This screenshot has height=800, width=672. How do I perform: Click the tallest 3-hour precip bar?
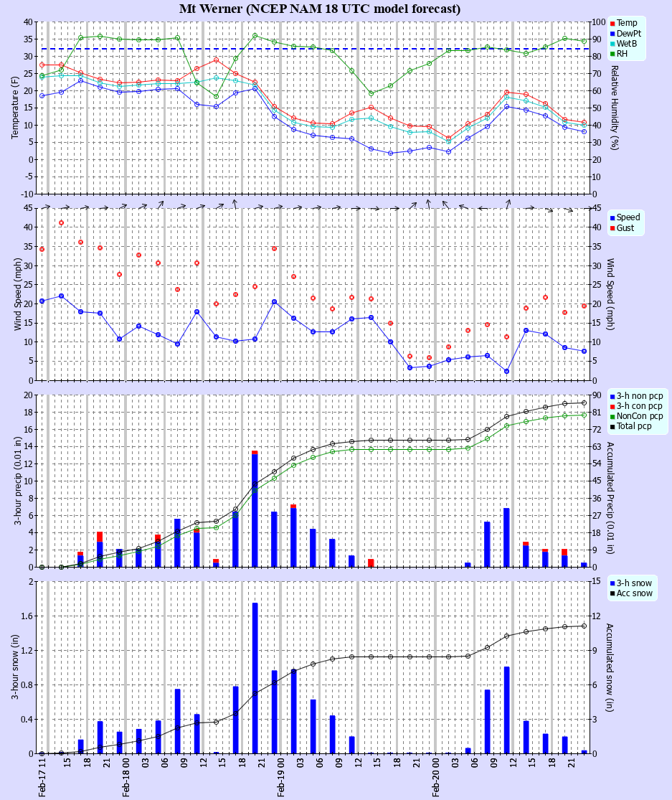coord(255,509)
